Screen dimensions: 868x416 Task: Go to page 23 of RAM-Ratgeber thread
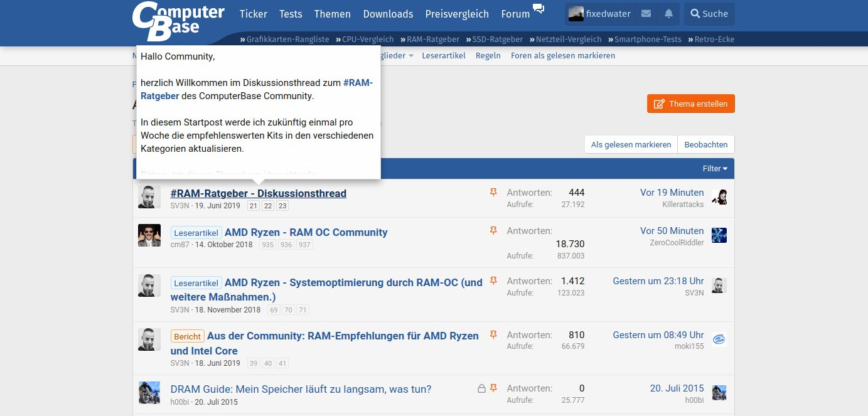[x=282, y=206]
